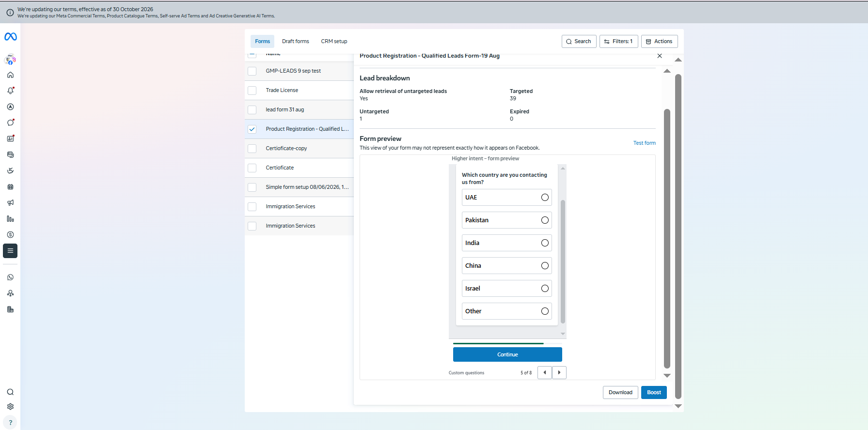Select the Israel radio option
Image resolution: width=868 pixels, height=430 pixels.
tap(545, 289)
